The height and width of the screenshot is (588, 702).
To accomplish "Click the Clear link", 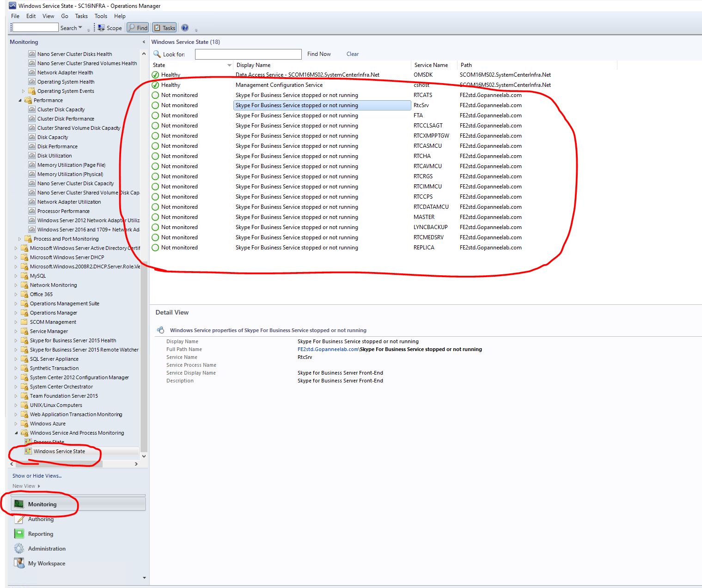I will [x=353, y=54].
